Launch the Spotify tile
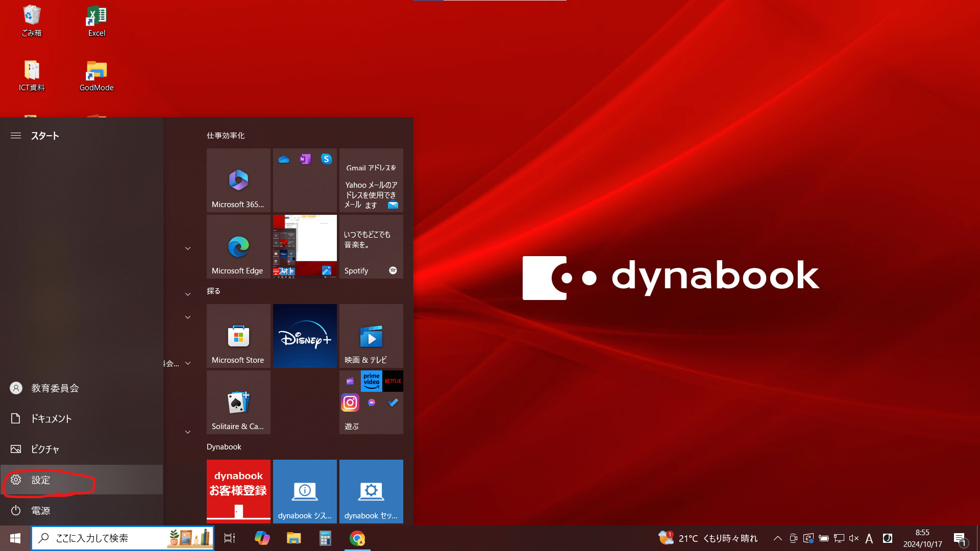980x551 pixels. [371, 246]
